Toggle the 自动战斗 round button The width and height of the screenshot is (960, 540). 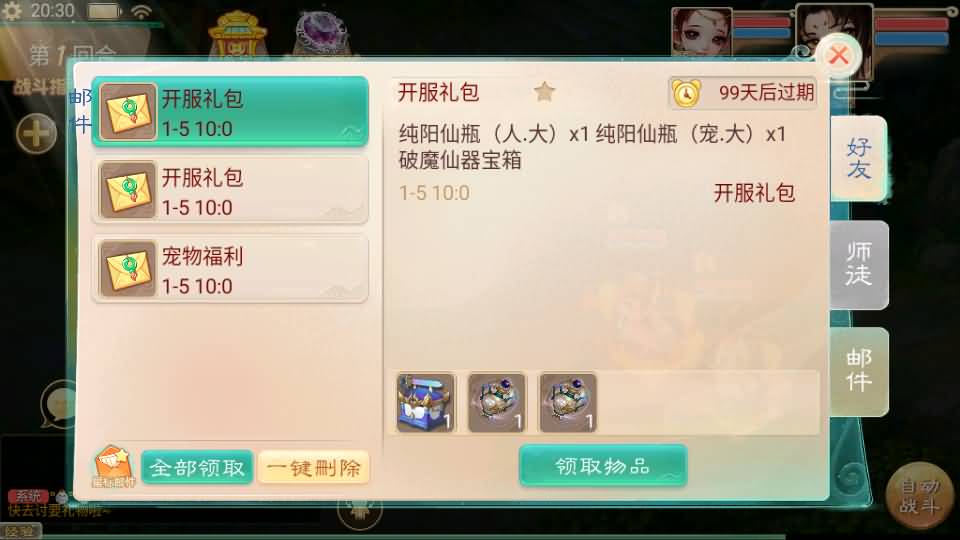click(920, 496)
